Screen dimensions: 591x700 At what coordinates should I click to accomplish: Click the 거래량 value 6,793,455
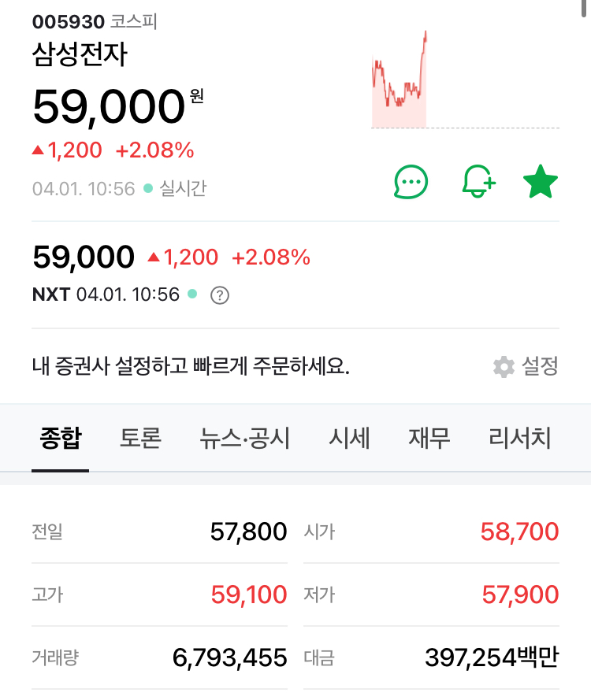click(229, 657)
